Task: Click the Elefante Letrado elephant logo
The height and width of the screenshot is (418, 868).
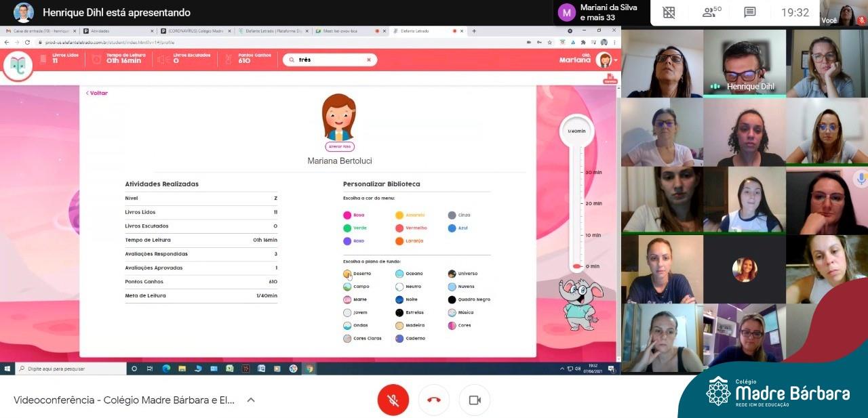Action: click(x=18, y=66)
